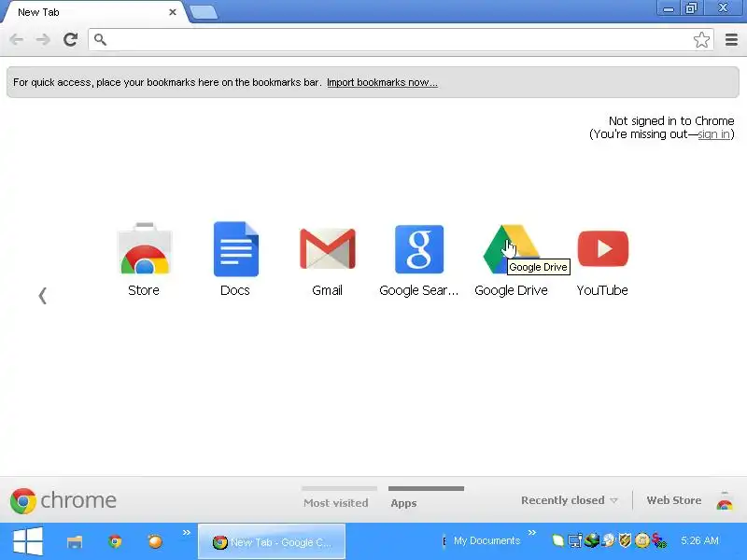Expand the Recently closed dropdown

570,500
